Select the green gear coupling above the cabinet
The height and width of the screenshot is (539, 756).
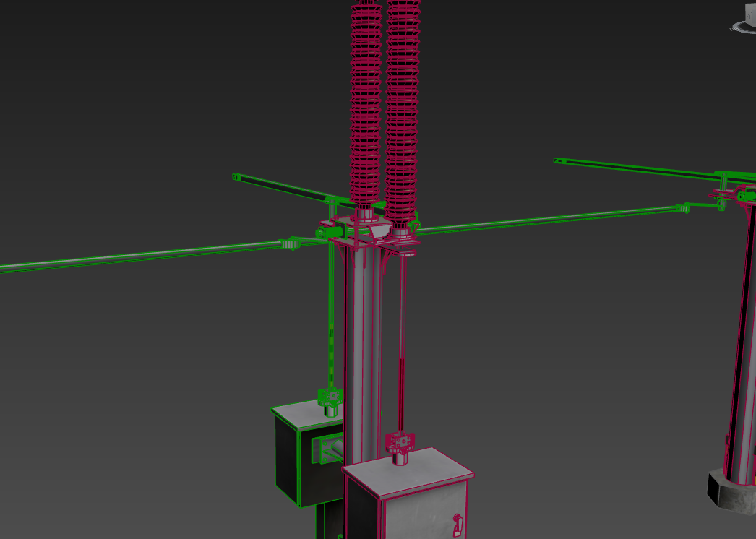[x=331, y=397]
